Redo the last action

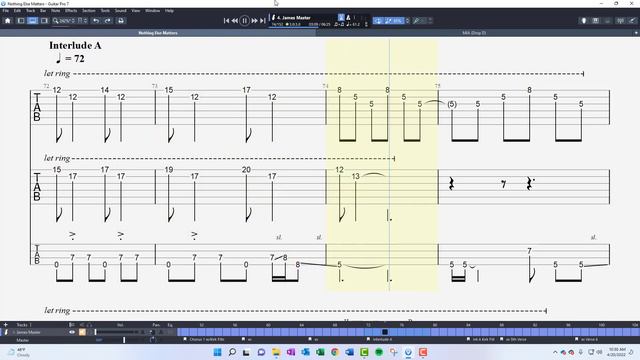coord(108,21)
